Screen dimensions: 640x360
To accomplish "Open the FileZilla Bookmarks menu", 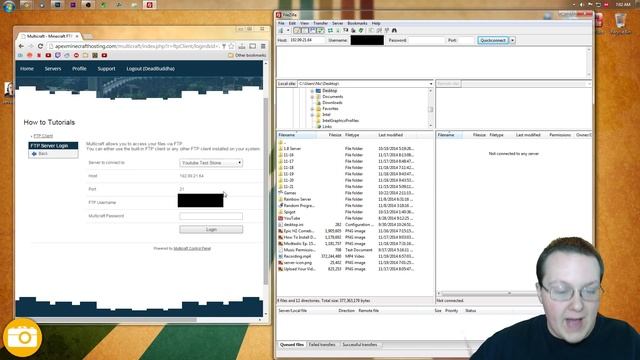I will pos(357,23).
